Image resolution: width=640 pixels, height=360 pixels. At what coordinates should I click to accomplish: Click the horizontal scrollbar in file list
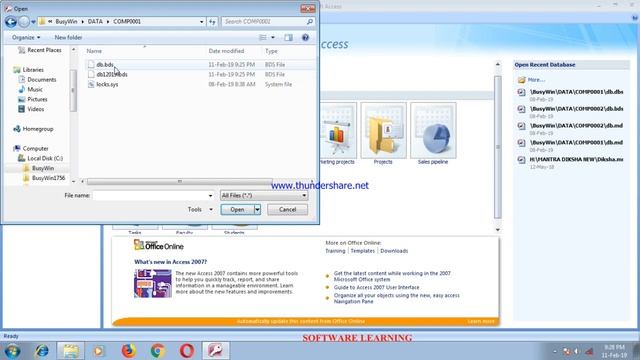click(x=180, y=181)
